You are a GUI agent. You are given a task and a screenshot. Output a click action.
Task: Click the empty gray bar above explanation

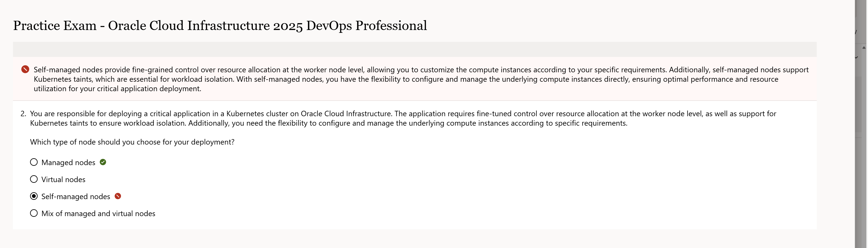pyautogui.click(x=414, y=49)
